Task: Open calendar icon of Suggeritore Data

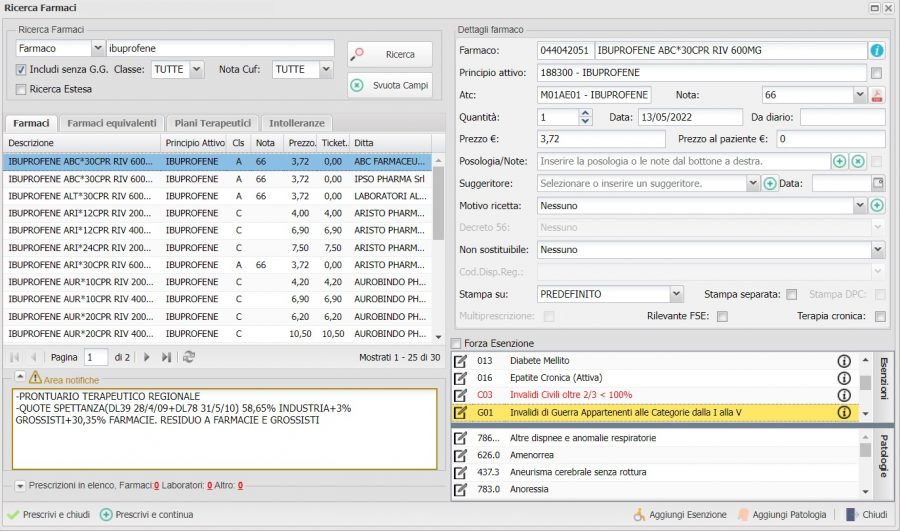Action: click(878, 183)
